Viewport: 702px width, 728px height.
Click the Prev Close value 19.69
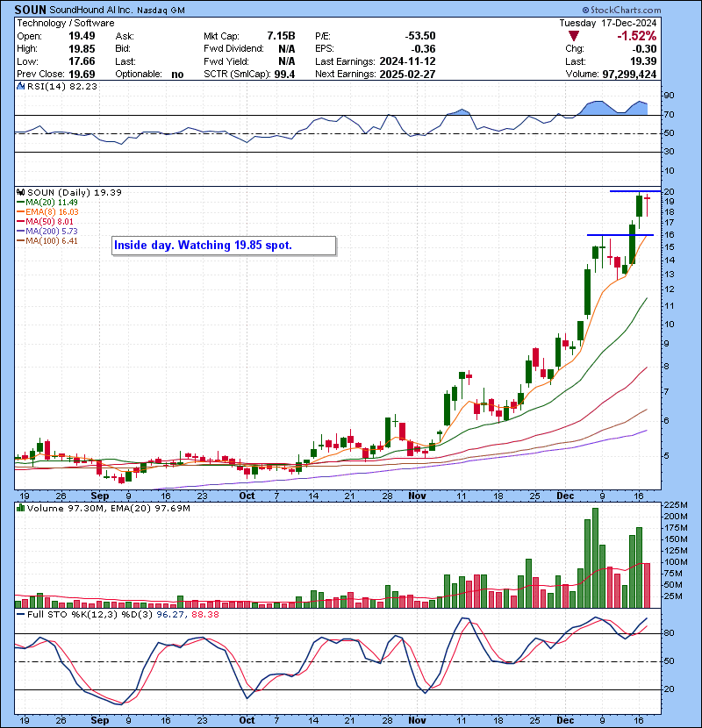coord(82,75)
